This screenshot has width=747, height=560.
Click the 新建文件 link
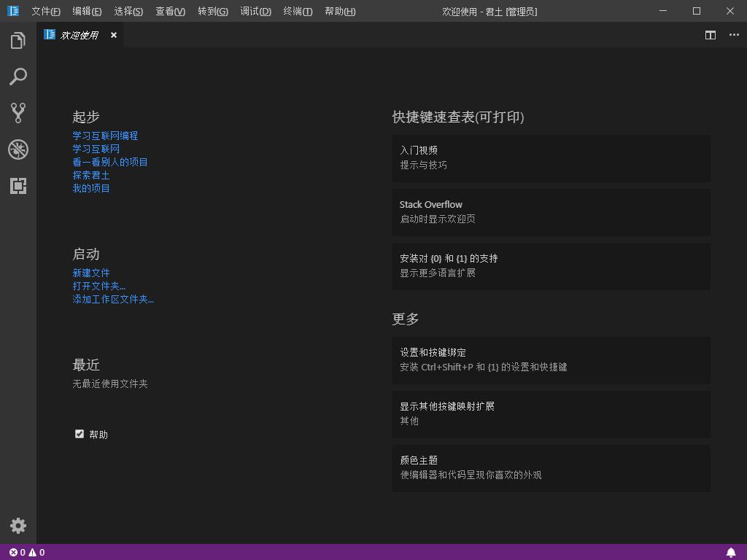pyautogui.click(x=91, y=273)
